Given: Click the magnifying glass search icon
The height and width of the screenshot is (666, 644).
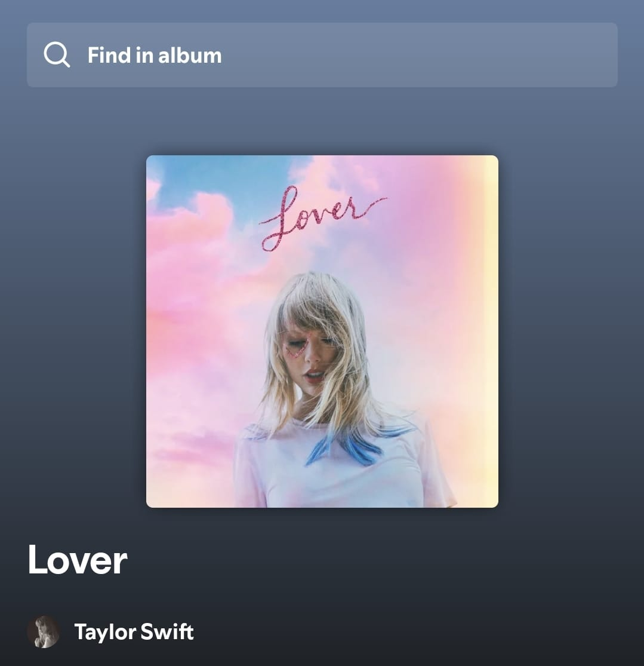Looking at the screenshot, I should tap(57, 54).
